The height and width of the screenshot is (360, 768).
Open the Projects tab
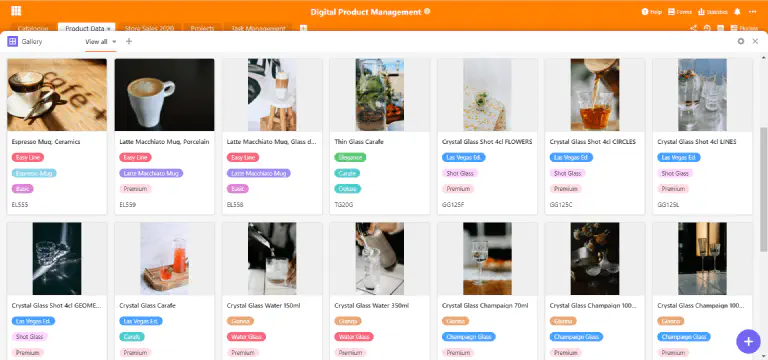(x=202, y=28)
